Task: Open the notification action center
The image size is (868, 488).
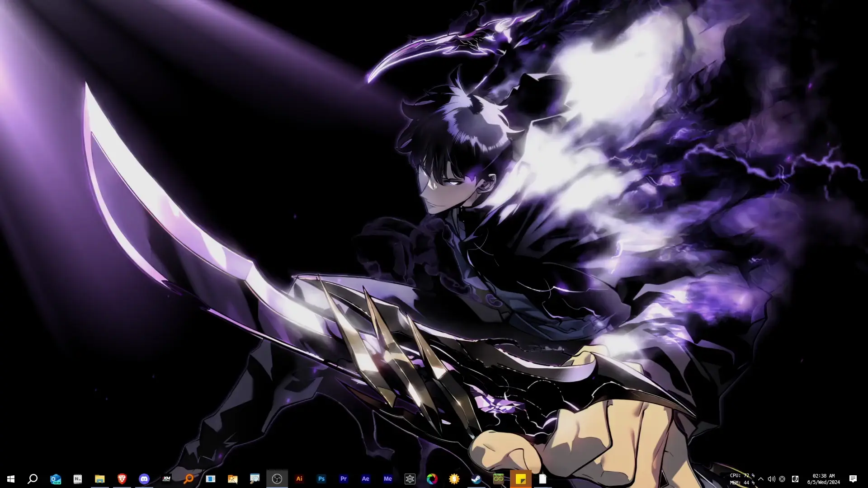Action: tap(853, 479)
